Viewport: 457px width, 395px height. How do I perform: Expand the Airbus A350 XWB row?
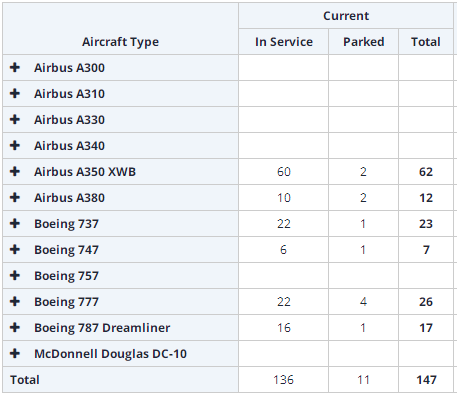point(15,171)
